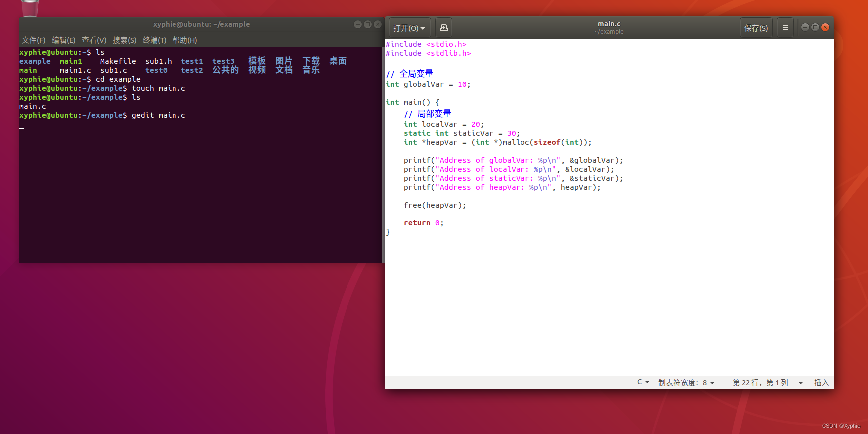
Task: Click 'Makefile' in terminal ls output
Action: 118,61
